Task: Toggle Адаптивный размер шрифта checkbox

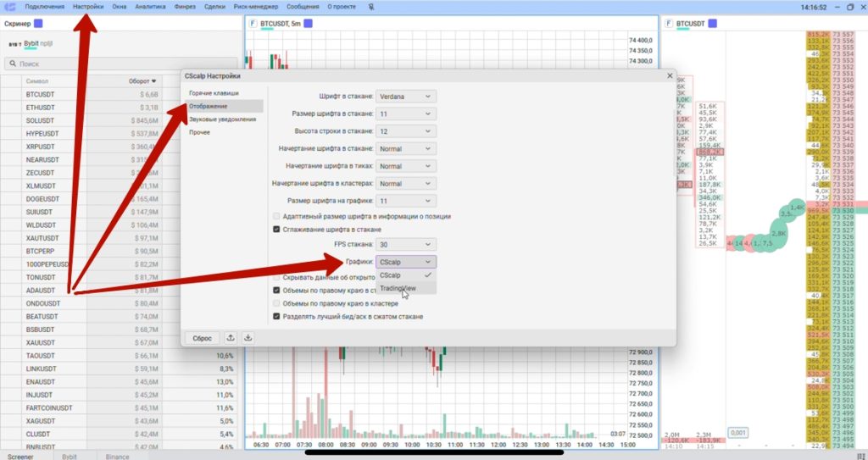Action: click(277, 216)
